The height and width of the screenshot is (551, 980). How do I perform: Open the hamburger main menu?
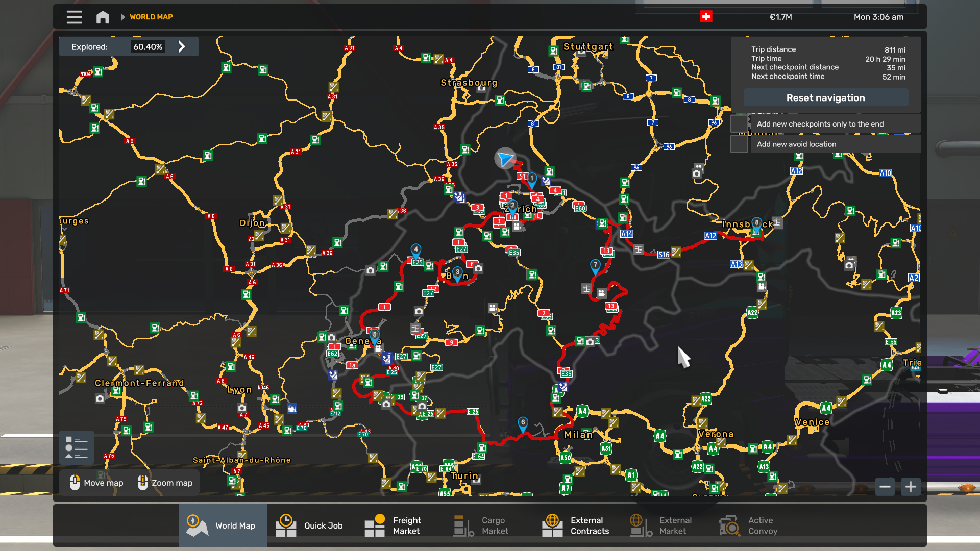[74, 17]
